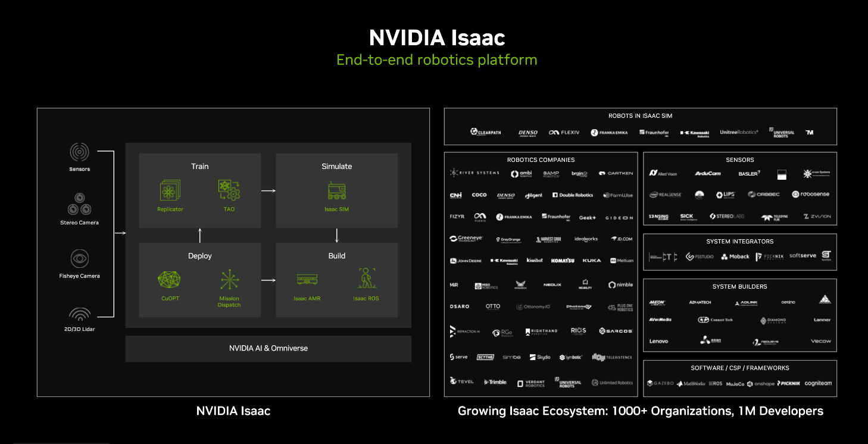Click the ADLINK logo text

click(x=746, y=302)
